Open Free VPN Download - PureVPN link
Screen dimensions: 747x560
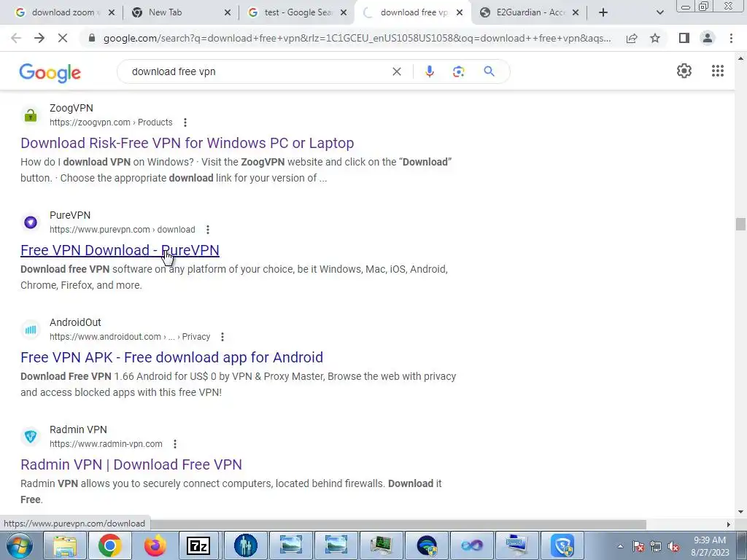tap(120, 250)
